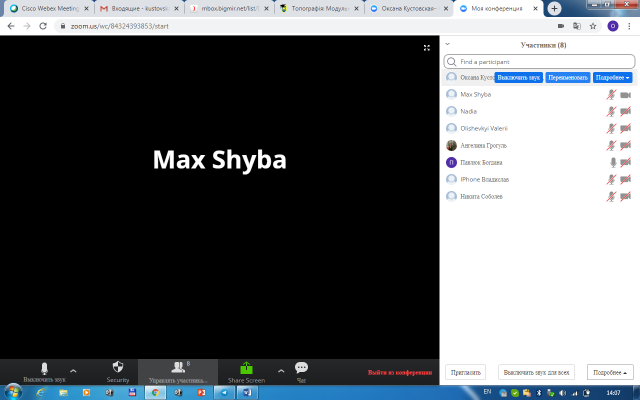Screen dimensions: 640x400
Task: Click Выключить звук для всех button
Action: pyautogui.click(x=536, y=372)
